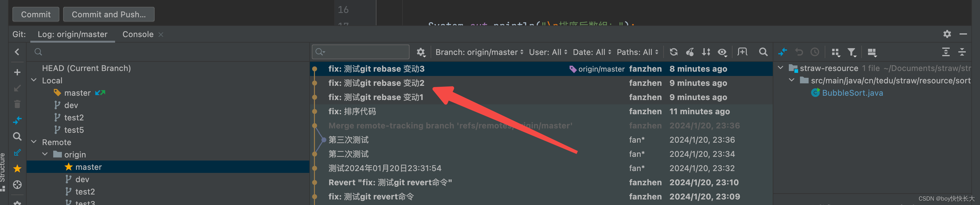The height and width of the screenshot is (205, 980).
Task: Collapse the Remote branches tree node
Action: pos(34,142)
